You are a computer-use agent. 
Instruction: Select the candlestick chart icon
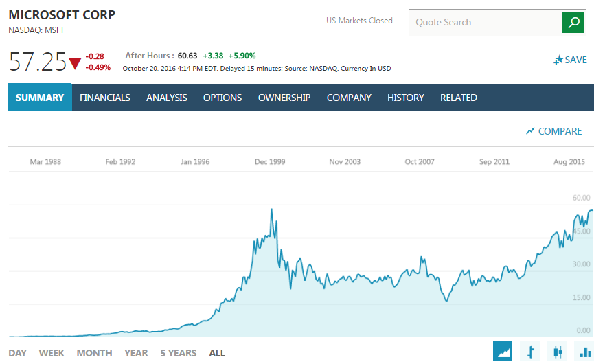click(558, 351)
